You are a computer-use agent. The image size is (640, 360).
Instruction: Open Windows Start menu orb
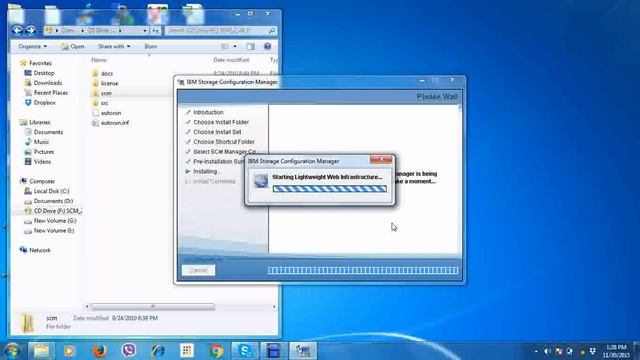point(12,351)
